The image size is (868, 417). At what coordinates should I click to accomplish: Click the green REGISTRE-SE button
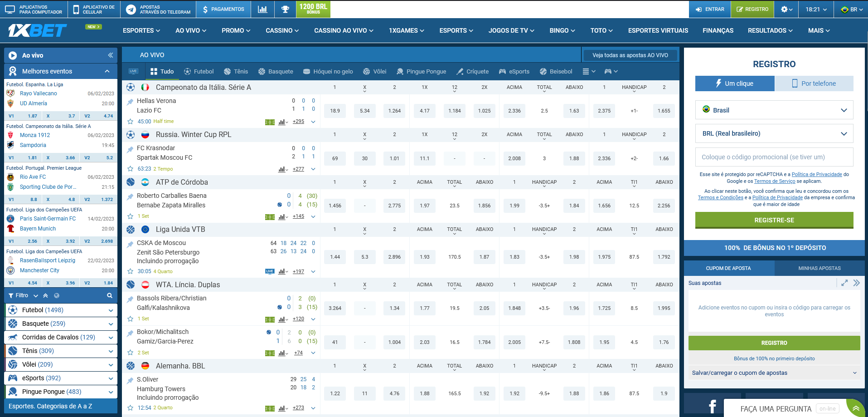[774, 220]
